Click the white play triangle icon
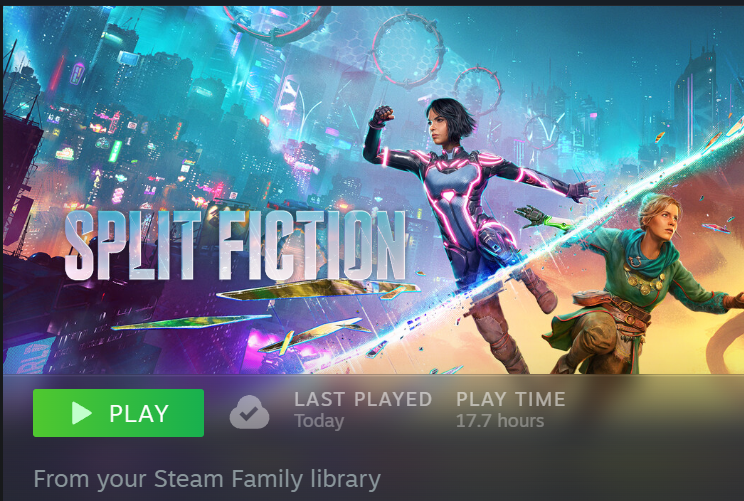Screen dimensions: 744x501 coord(81,413)
